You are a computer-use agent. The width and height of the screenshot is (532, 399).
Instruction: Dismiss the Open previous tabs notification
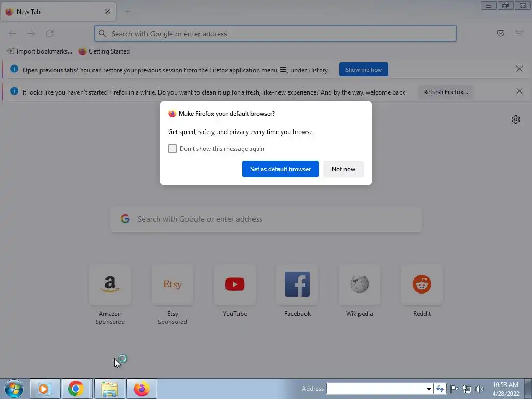pos(519,69)
